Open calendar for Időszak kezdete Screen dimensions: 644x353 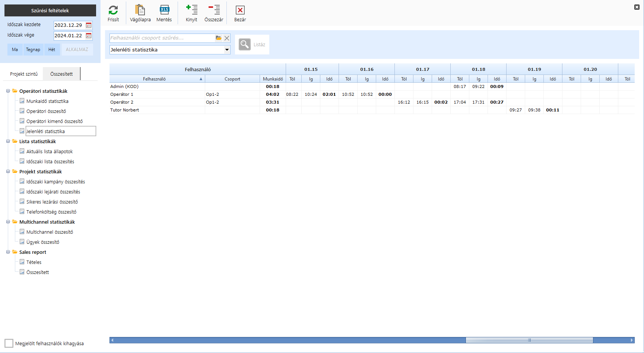pos(89,25)
